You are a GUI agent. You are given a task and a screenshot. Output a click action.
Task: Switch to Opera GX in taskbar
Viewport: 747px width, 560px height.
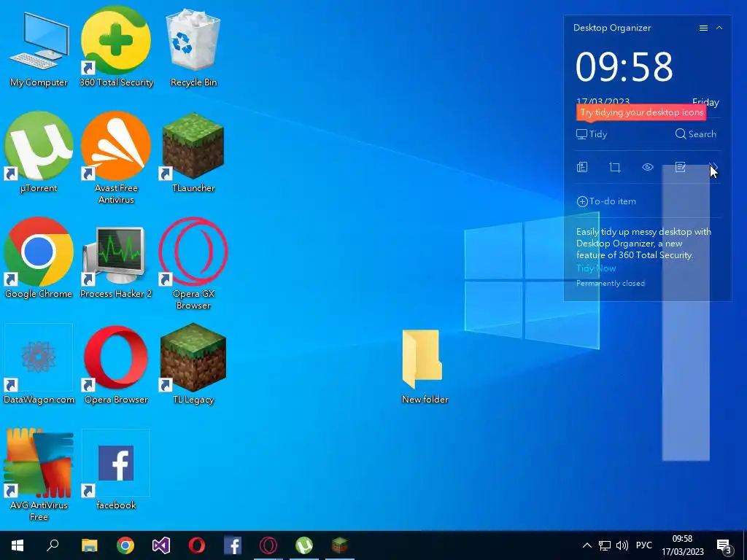point(268,545)
